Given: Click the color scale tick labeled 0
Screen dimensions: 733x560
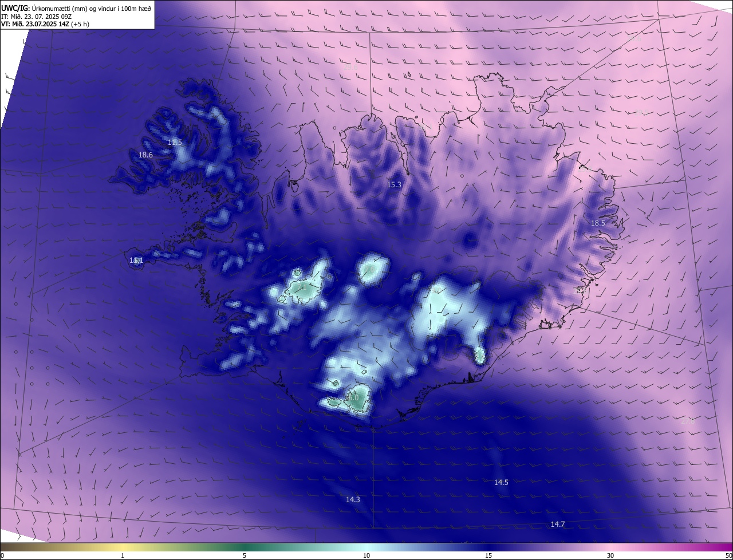Looking at the screenshot, I should (2, 555).
